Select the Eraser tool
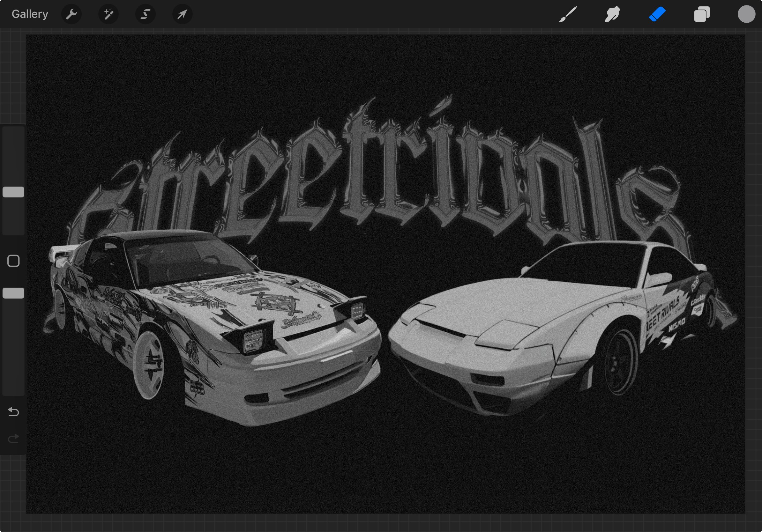Screen dimensions: 762x532 click(x=657, y=14)
